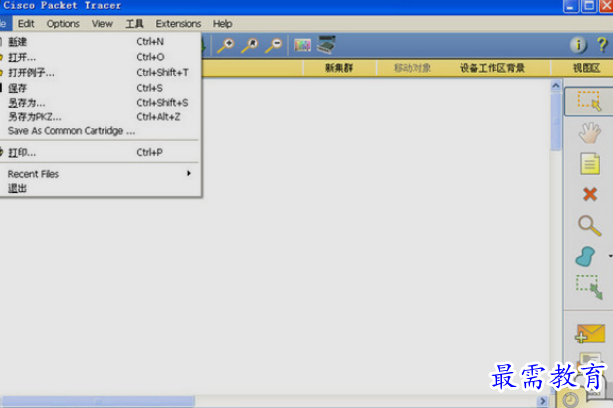The width and height of the screenshot is (613, 408).
Task: Select 打开... in the File menu
Action: coord(100,57)
